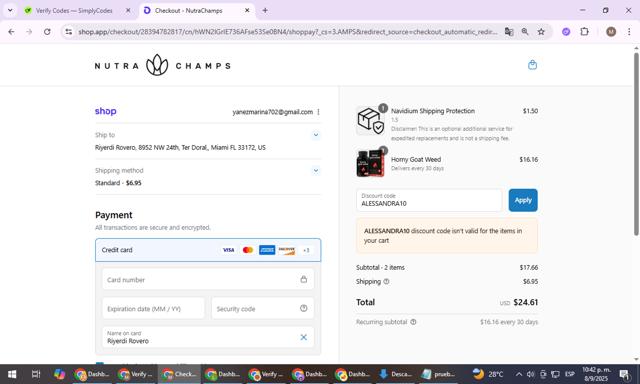Click the Visa card logo
Image resolution: width=640 pixels, height=384 pixels.
point(229,250)
